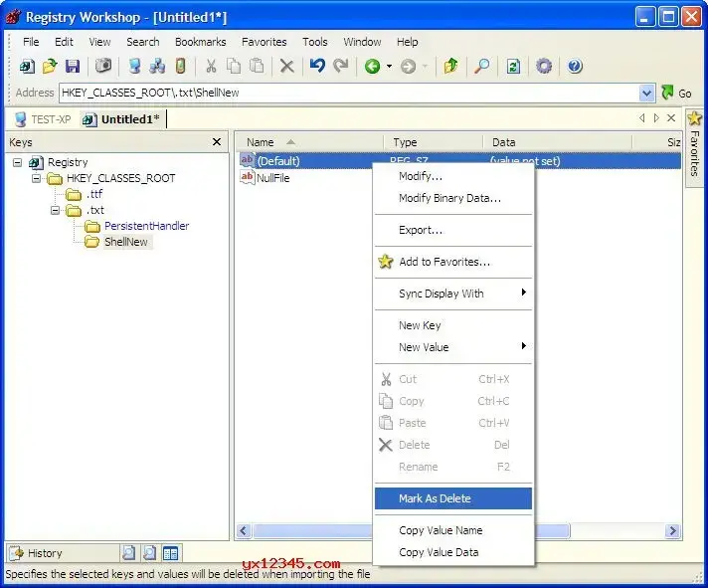Click the scissors Cut icon in toolbar
The image size is (708, 588).
pyautogui.click(x=211, y=67)
